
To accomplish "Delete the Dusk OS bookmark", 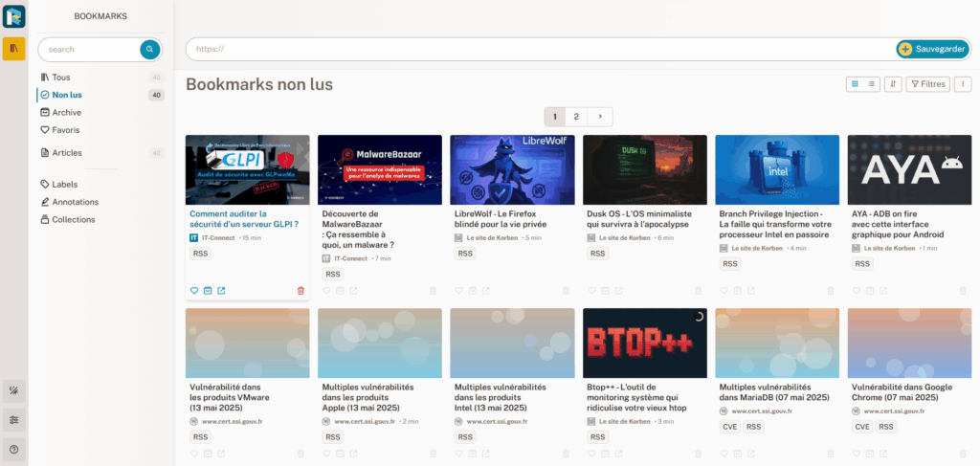I will click(698, 291).
